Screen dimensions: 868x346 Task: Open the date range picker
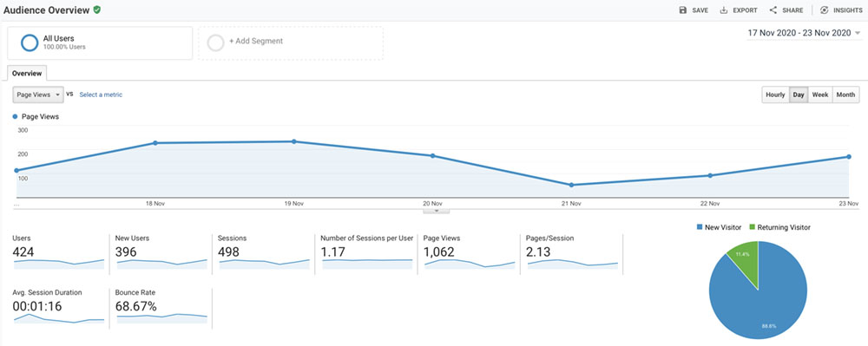pyautogui.click(x=803, y=33)
